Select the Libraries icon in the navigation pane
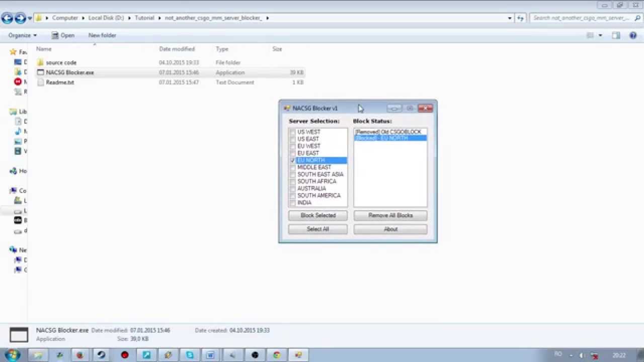 (x=14, y=112)
